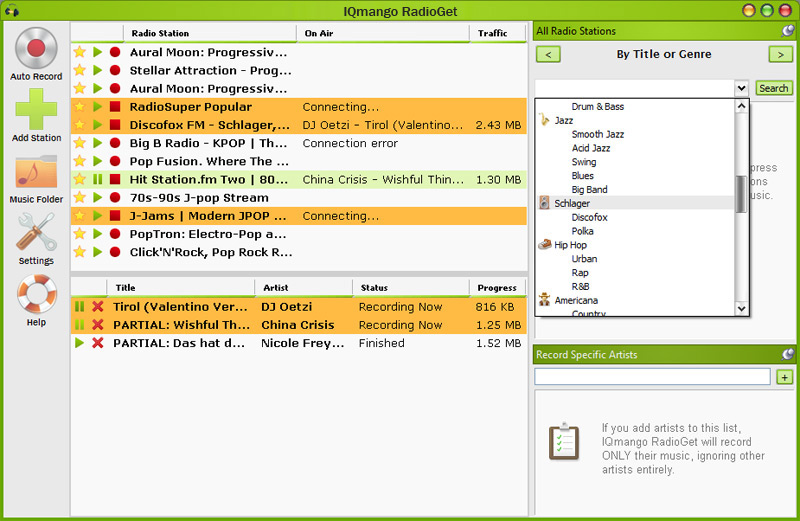The width and height of the screenshot is (800, 521).
Task: Toggle favorite star for PopTron station
Action: 79,234
